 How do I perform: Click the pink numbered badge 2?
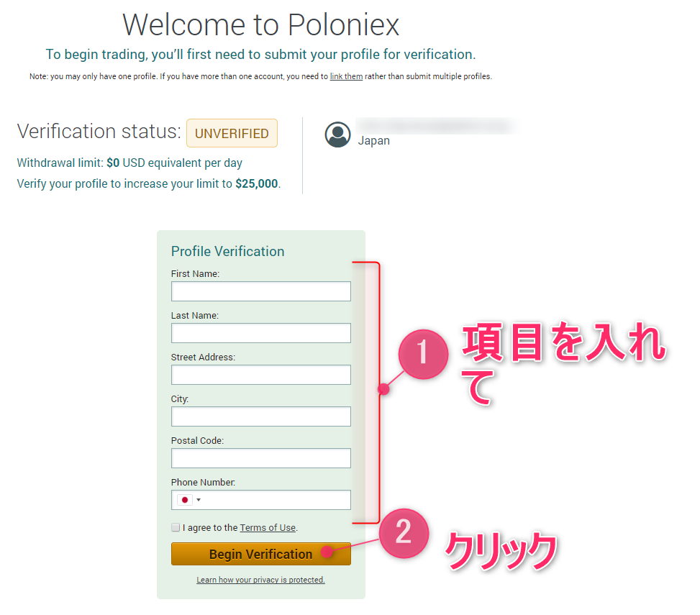[x=404, y=533]
